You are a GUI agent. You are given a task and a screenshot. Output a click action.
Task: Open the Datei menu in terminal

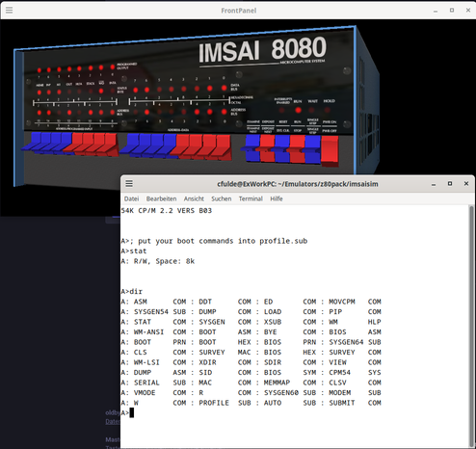pos(131,198)
